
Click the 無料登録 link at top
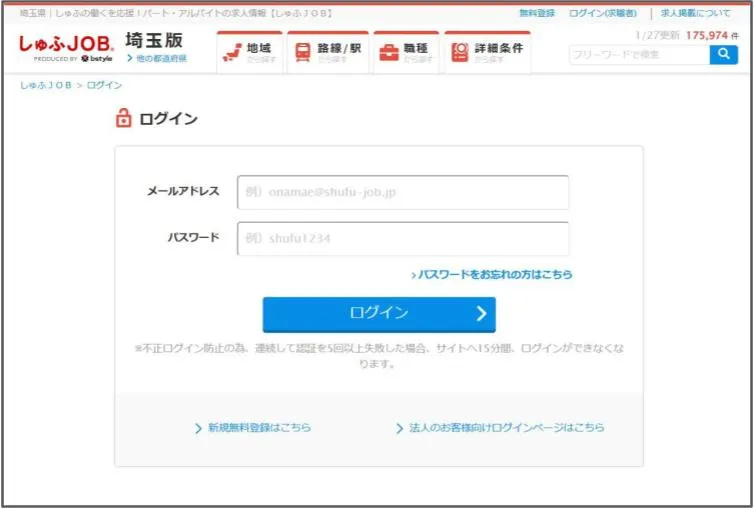537,13
